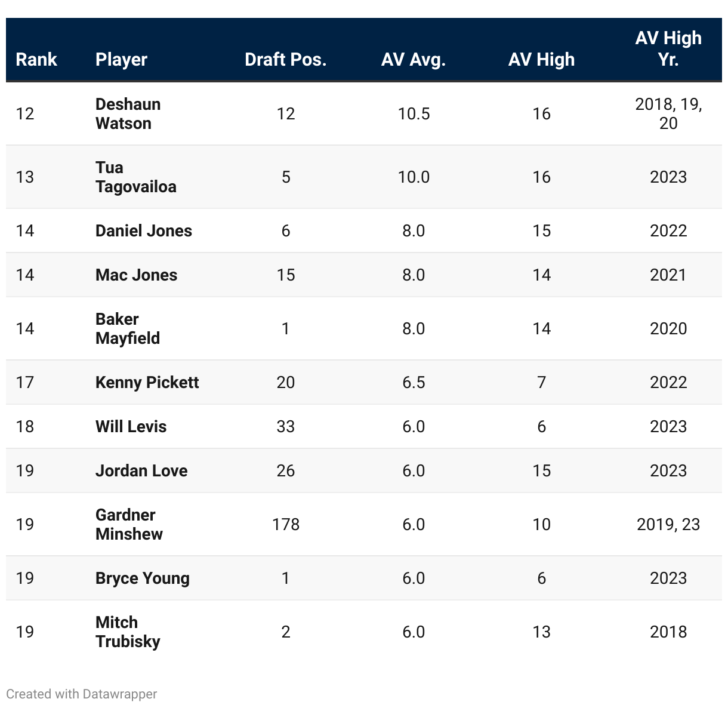Click the Bryce Young name cell
The height and width of the screenshot is (708, 728).
(143, 578)
